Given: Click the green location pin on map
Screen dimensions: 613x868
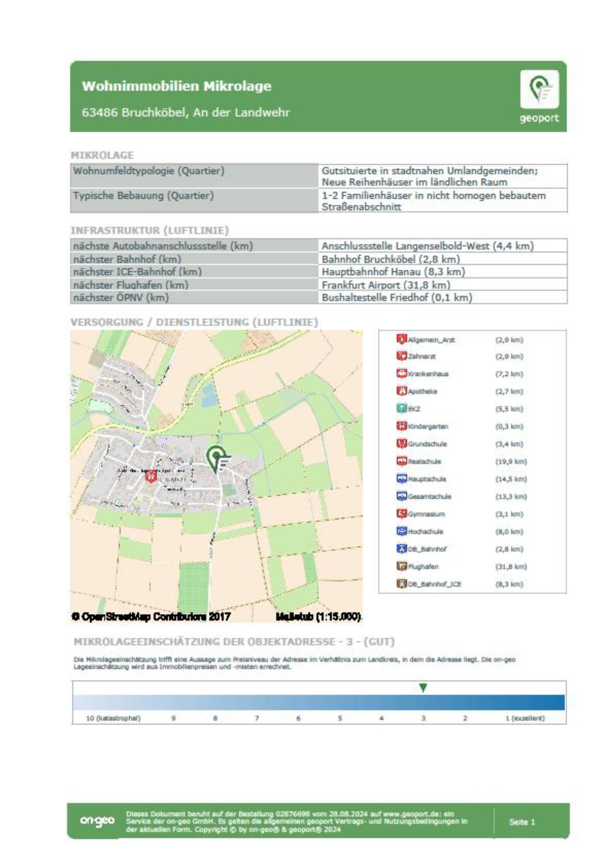Looking at the screenshot, I should [217, 458].
